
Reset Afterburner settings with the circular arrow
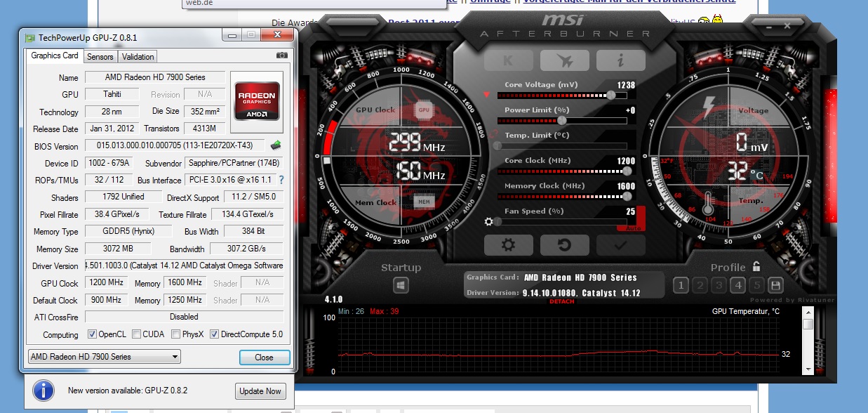coord(564,245)
